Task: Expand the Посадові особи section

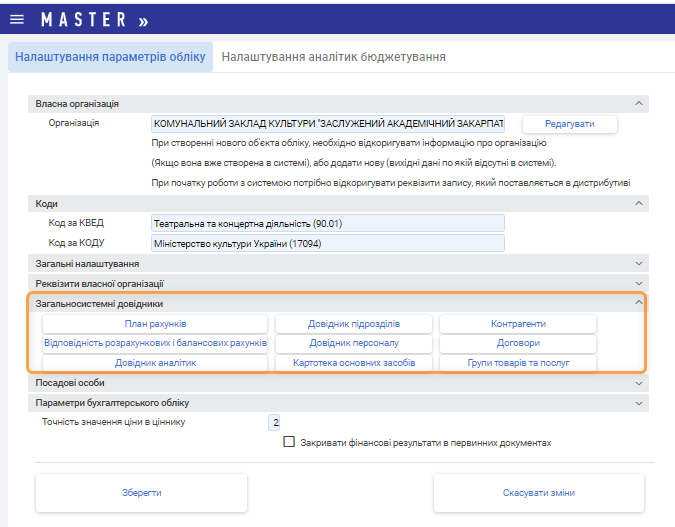Action: click(638, 382)
